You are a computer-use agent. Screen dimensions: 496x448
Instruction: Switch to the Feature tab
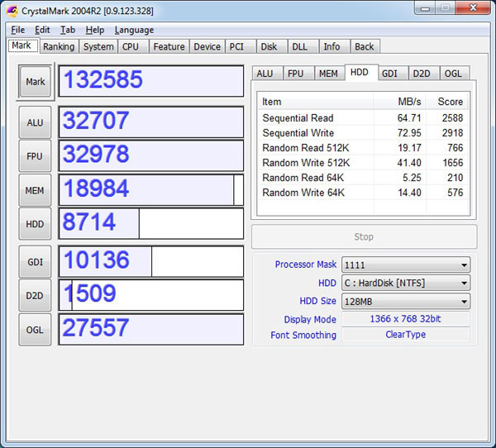click(169, 46)
